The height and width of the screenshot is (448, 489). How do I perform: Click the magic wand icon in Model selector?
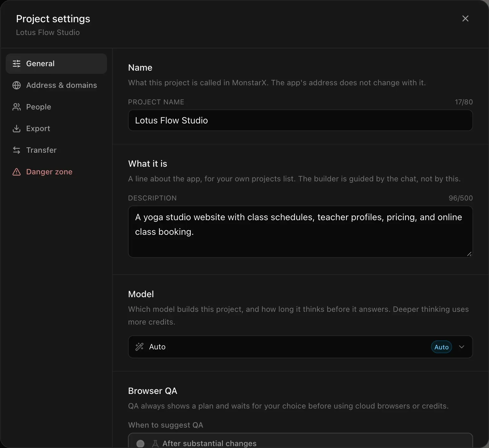(x=139, y=347)
